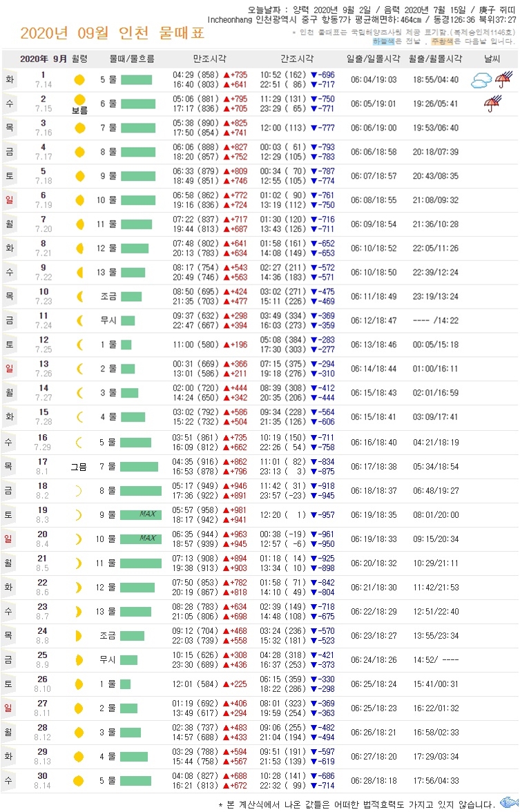Image resolution: width=520 pixels, height=812 pixels.
Task: Click the half moon icon for September 24
Action: click(x=79, y=635)
